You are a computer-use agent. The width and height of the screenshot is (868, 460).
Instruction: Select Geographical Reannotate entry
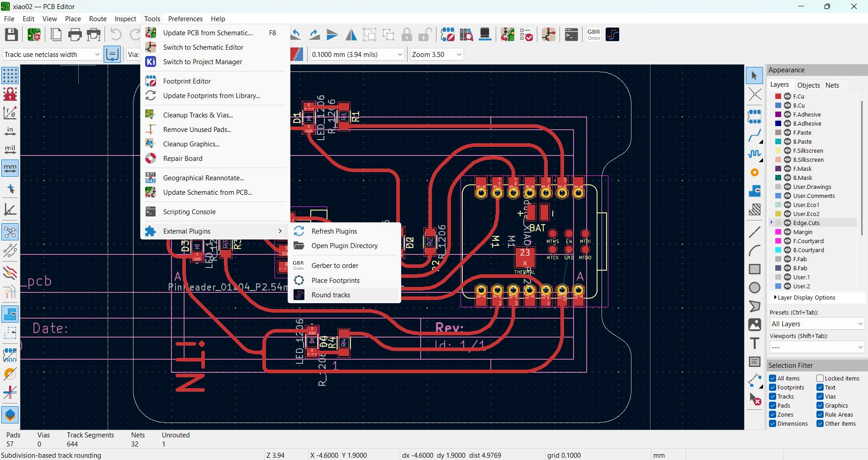pyautogui.click(x=215, y=178)
